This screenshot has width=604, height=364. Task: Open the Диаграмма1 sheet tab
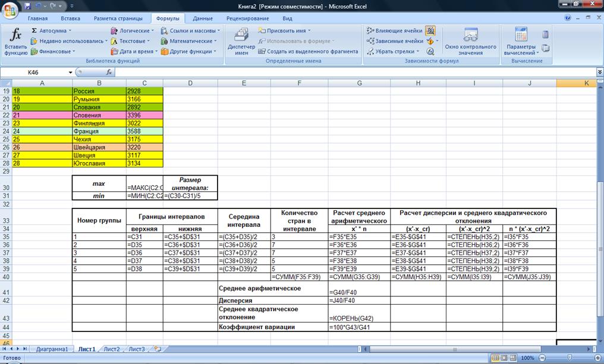(x=52, y=349)
